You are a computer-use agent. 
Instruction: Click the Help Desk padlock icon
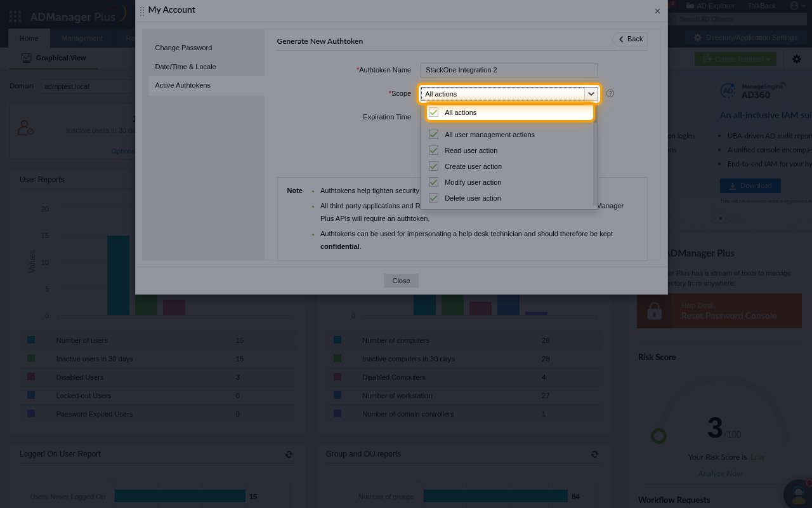[654, 311]
